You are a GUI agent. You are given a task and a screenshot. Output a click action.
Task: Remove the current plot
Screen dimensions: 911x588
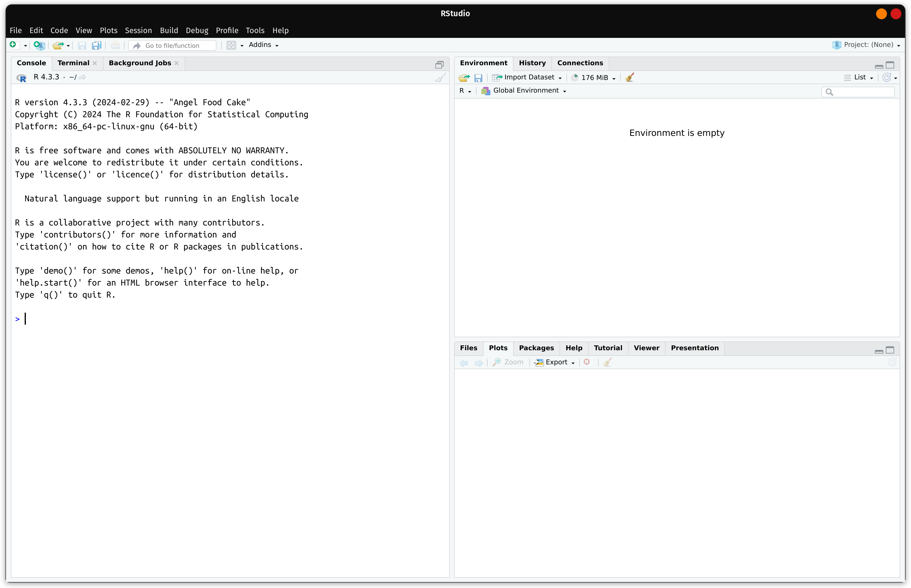click(587, 362)
